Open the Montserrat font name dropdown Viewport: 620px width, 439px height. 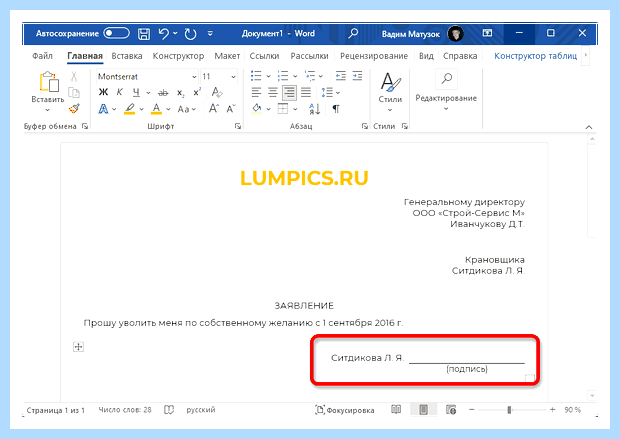(194, 77)
